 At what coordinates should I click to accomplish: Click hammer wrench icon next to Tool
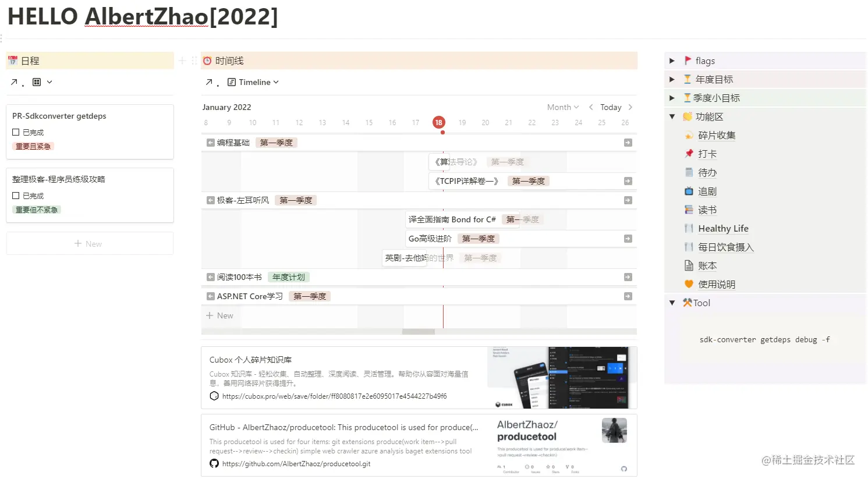tap(688, 303)
